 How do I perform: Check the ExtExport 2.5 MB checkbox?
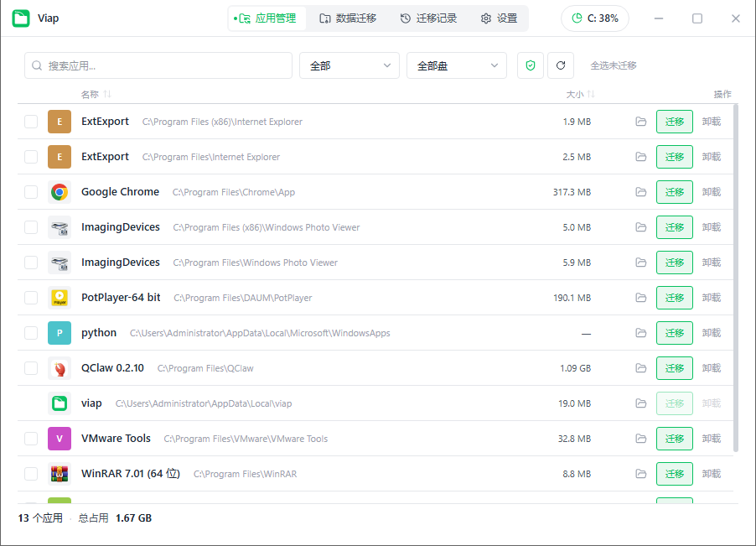click(31, 157)
